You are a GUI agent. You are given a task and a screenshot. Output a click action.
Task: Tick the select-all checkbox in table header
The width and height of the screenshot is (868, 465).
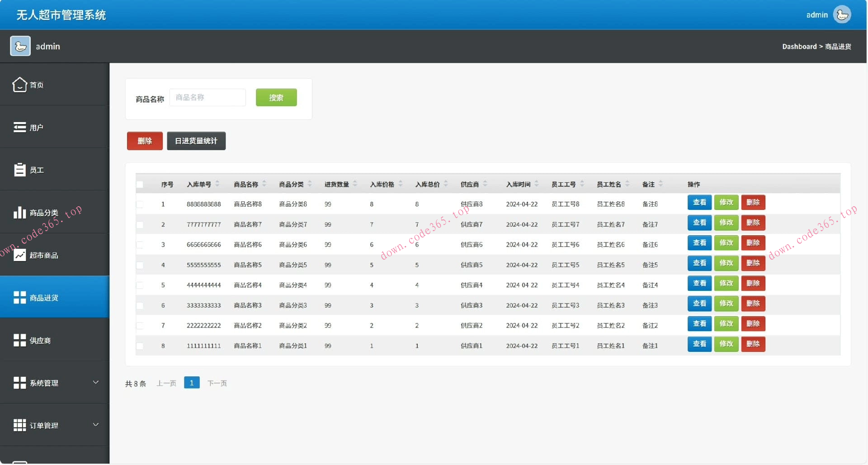coord(140,185)
